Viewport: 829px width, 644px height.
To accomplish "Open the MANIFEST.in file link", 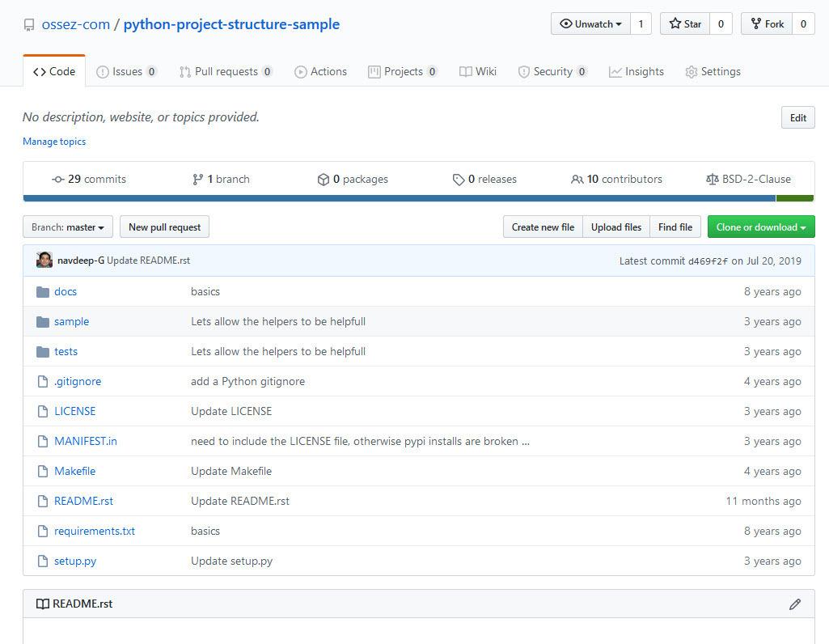I will tap(86, 442).
